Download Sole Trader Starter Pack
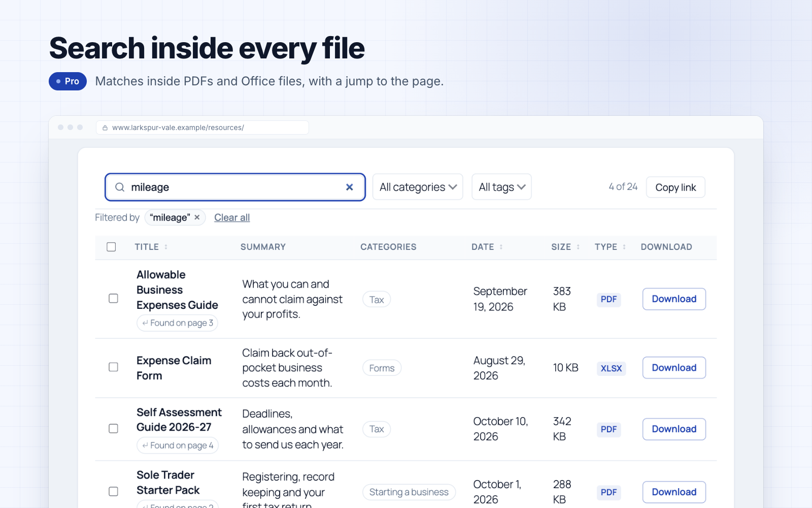This screenshot has width=812, height=508. tap(674, 492)
